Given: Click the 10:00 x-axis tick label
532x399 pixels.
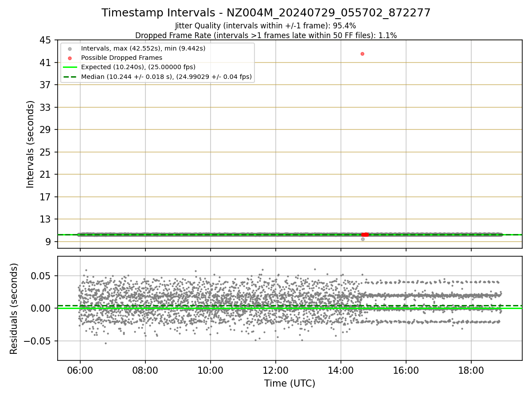Looking at the screenshot, I should coord(210,370).
